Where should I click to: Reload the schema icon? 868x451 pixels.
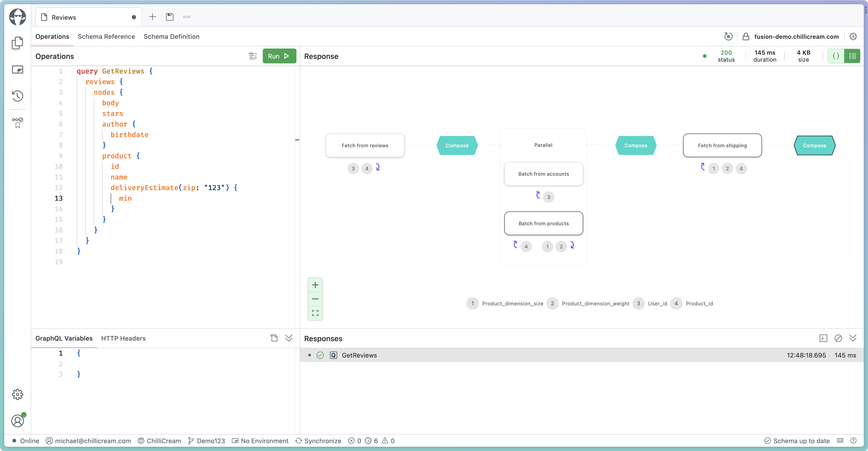[x=728, y=36]
